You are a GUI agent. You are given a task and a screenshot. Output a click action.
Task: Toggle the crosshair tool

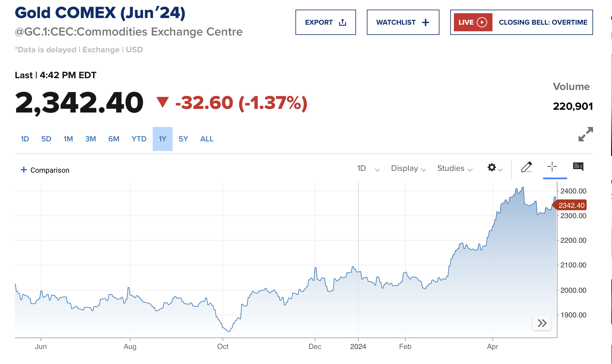click(552, 167)
